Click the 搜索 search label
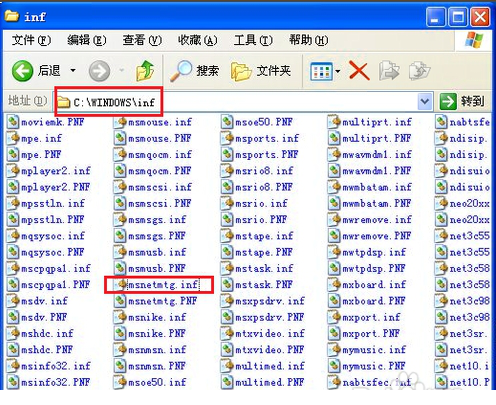Image resolution: width=496 pixels, height=405 pixels. click(208, 71)
